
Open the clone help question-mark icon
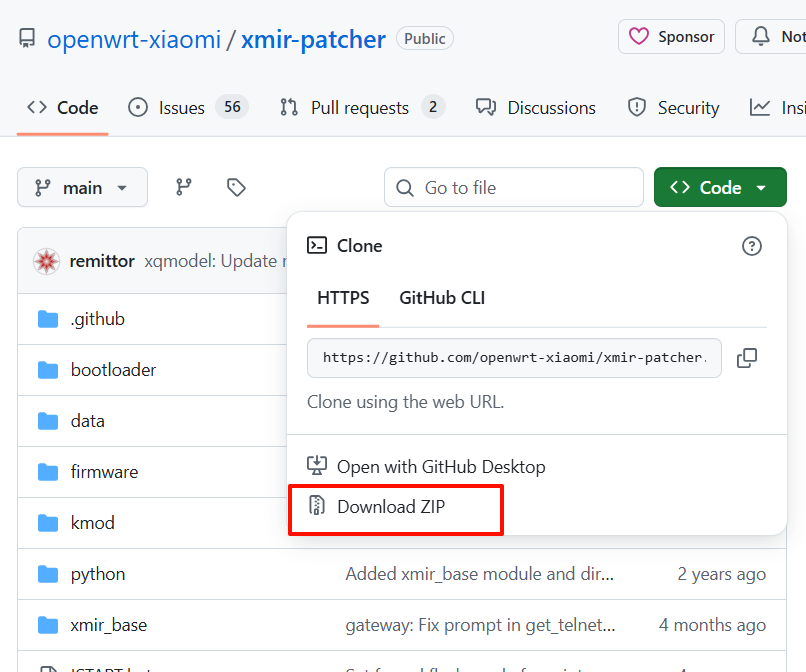point(752,246)
